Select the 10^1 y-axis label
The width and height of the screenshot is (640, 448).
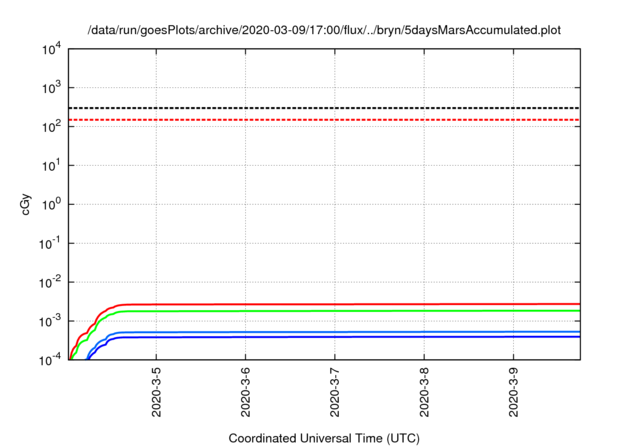[x=52, y=165]
